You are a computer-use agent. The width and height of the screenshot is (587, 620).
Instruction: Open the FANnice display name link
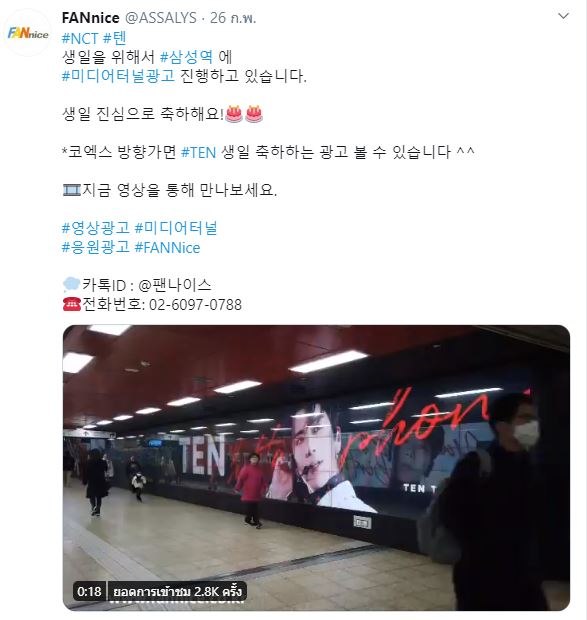tap(91, 18)
